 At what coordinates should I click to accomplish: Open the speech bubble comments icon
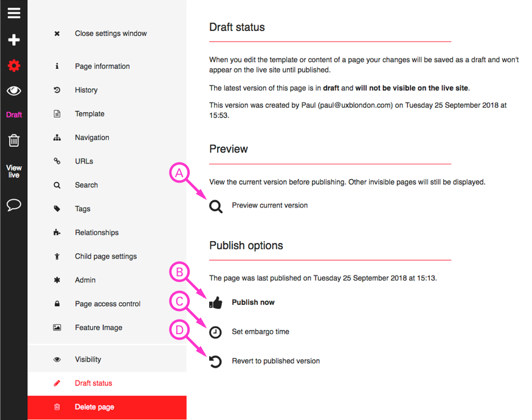click(x=13, y=205)
